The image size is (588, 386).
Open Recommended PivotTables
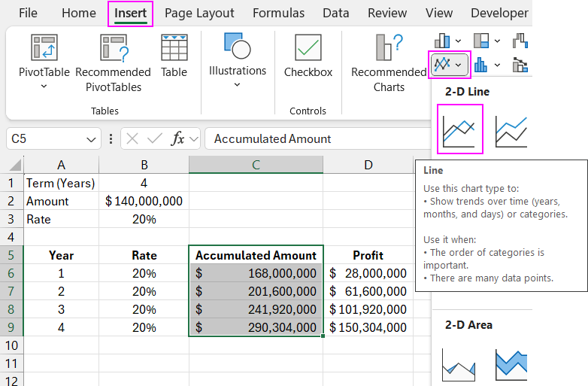click(113, 48)
